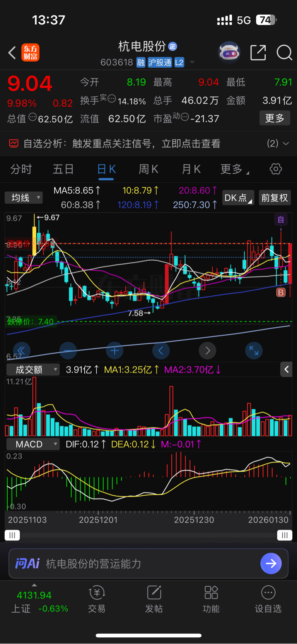Collapse side panel with left chevron tab
297x644 pixels.
286,369
